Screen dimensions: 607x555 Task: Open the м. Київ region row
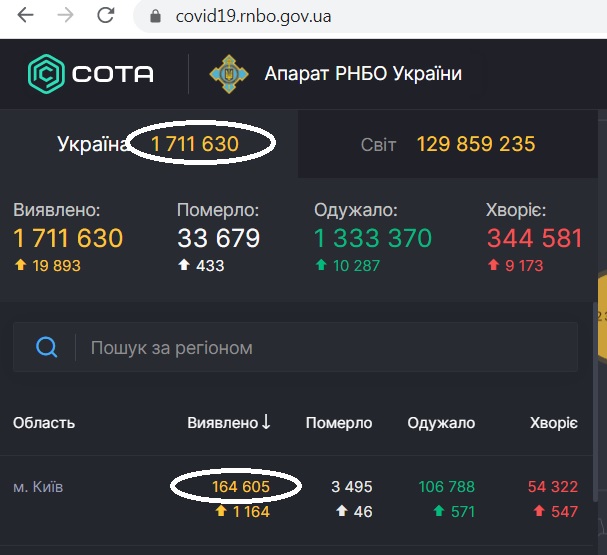[296, 500]
